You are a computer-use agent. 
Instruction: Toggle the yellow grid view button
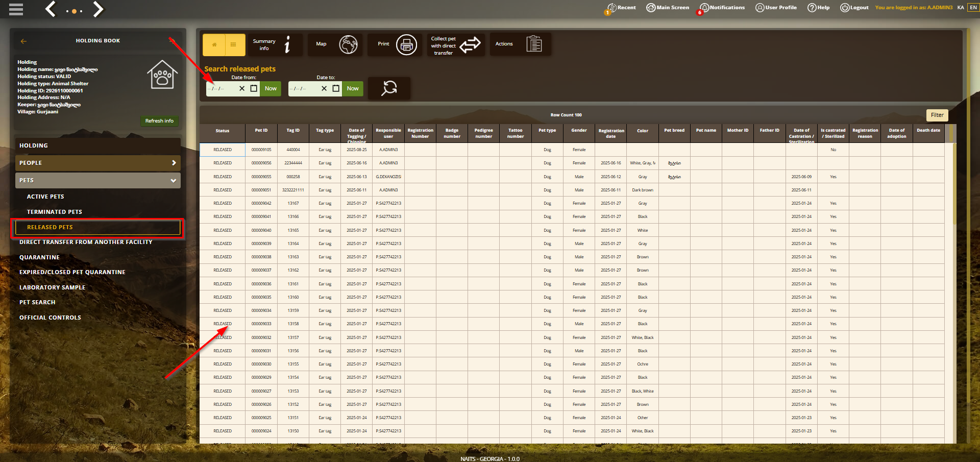[x=233, y=45]
